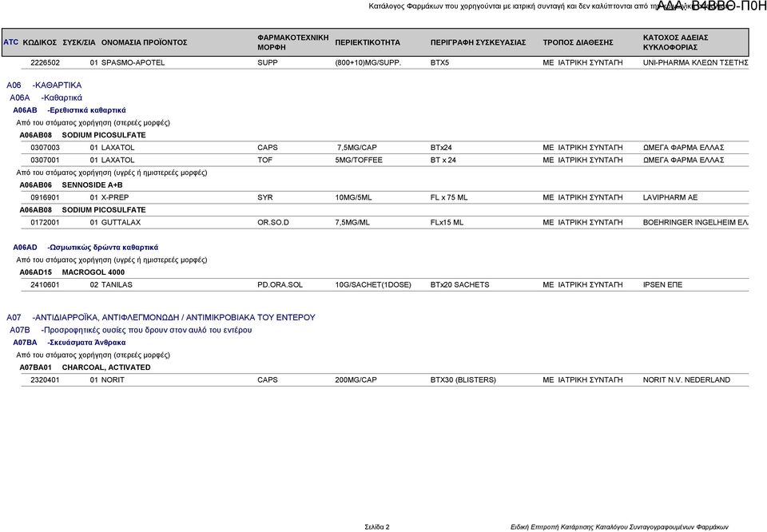Click the BTx24 packaging of LAXATOL CAPS
This screenshot has height=532, width=767.
point(441,148)
